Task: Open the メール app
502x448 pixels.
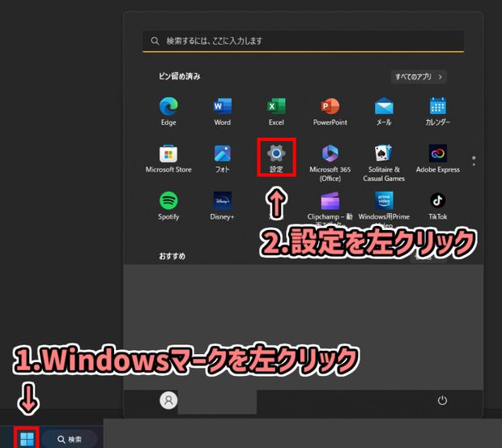Action: pos(384,111)
